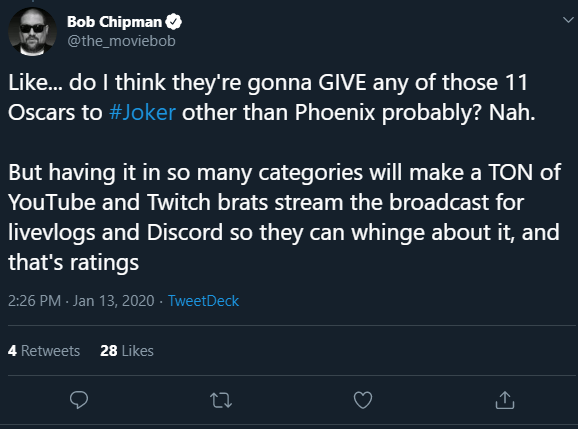Open the TweetDeck source link
The image size is (578, 429).
tap(203, 301)
